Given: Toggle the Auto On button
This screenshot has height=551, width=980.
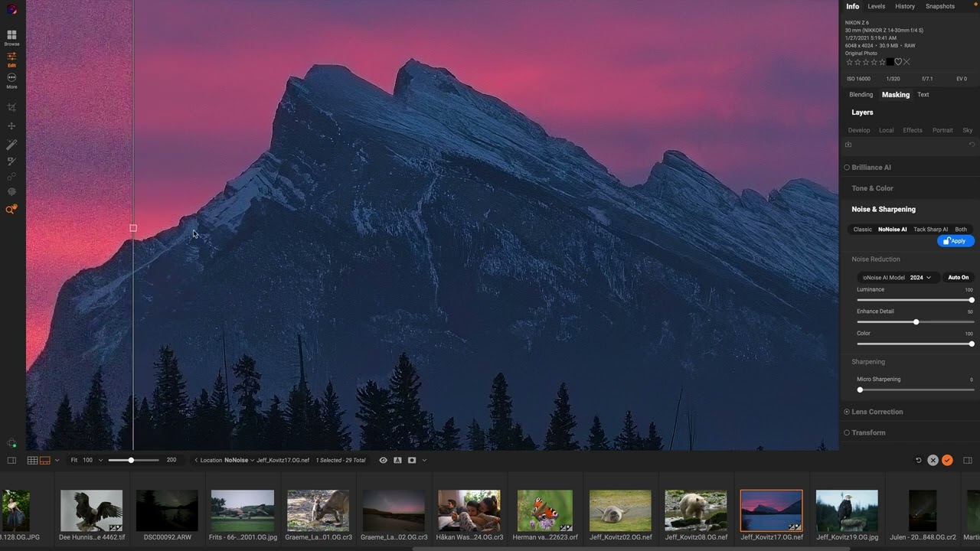Looking at the screenshot, I should tap(958, 278).
